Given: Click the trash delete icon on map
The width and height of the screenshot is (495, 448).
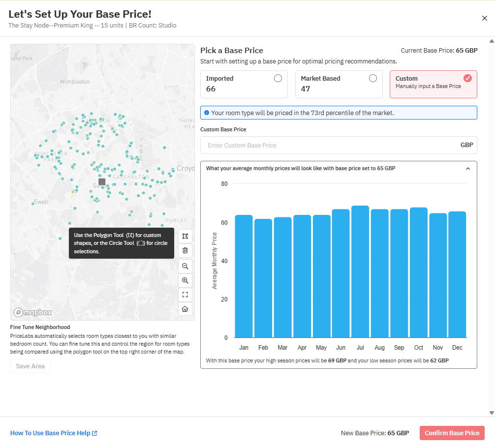Looking at the screenshot, I should coord(185,250).
